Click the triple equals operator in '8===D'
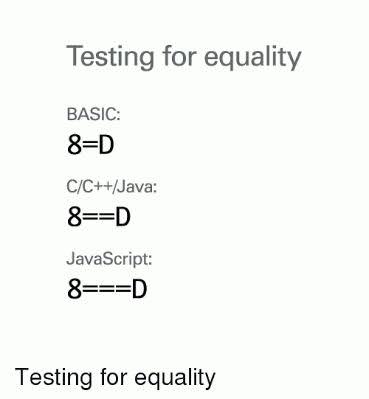The height and width of the screenshot is (399, 369). point(107,290)
